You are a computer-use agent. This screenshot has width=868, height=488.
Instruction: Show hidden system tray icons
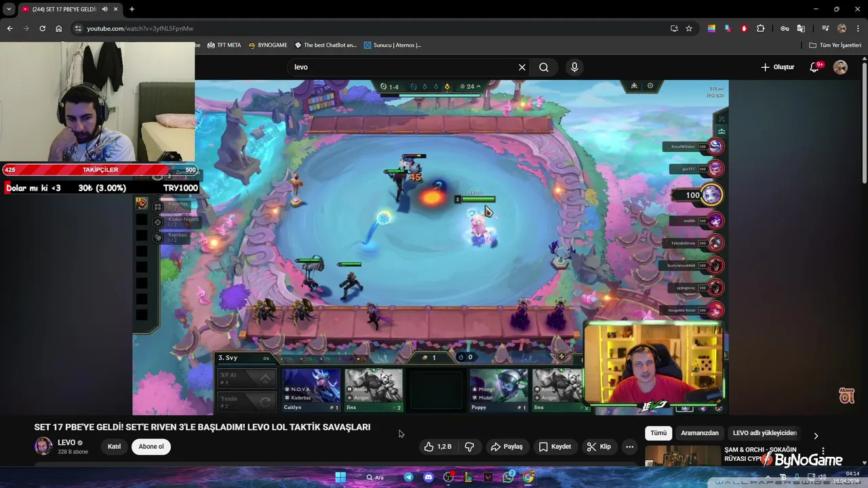768,476
